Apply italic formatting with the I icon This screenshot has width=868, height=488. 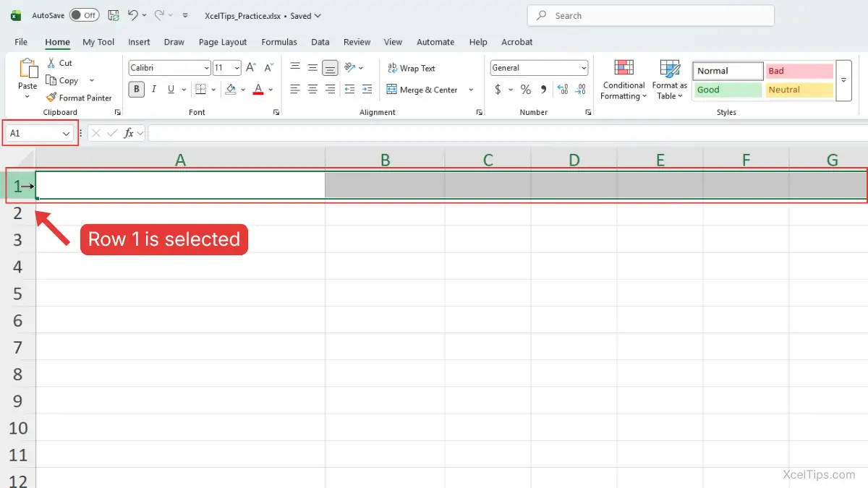tap(153, 90)
